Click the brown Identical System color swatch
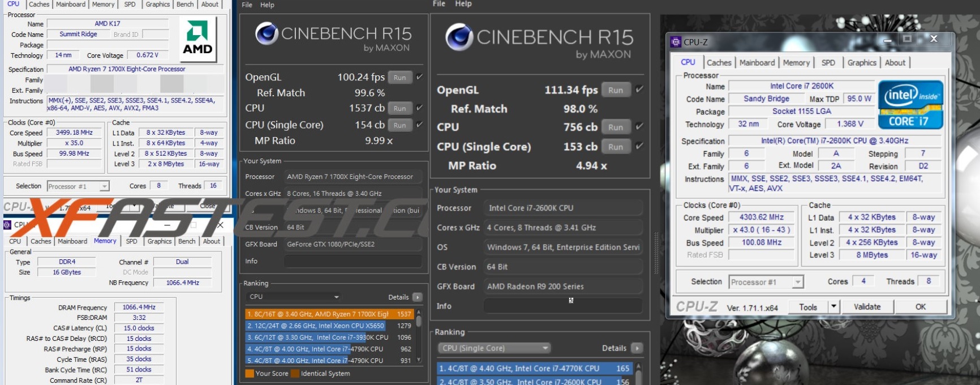This screenshot has width=980, height=385. 295,374
